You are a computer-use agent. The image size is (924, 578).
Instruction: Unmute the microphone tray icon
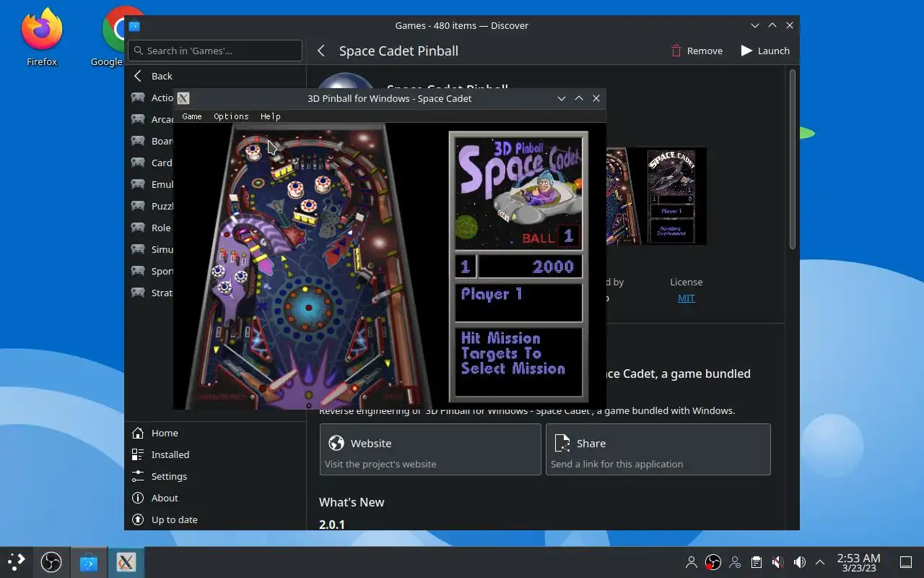777,561
